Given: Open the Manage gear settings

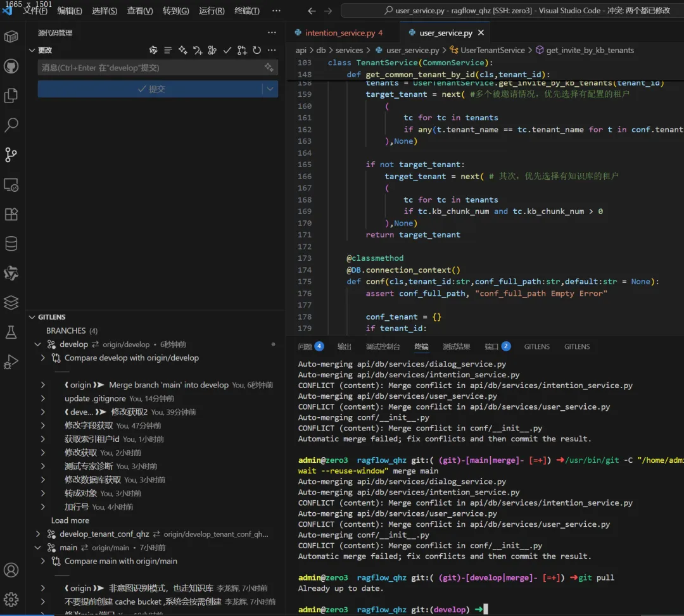Looking at the screenshot, I should (11, 600).
